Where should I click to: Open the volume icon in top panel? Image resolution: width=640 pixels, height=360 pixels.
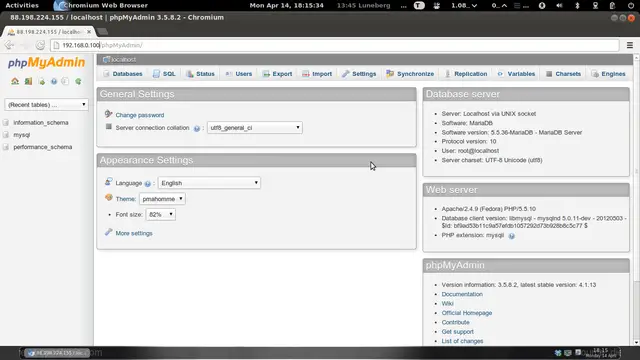(559, 5)
